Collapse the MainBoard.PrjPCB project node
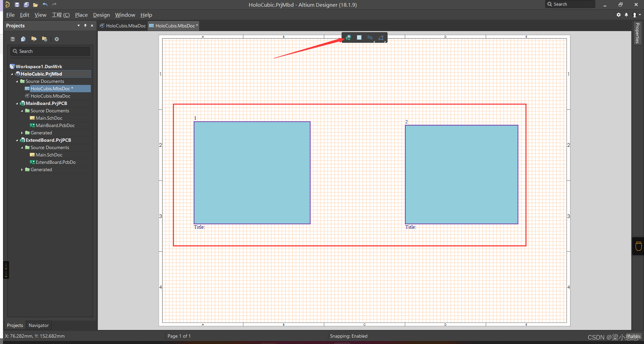The width and height of the screenshot is (644, 344). [x=17, y=103]
